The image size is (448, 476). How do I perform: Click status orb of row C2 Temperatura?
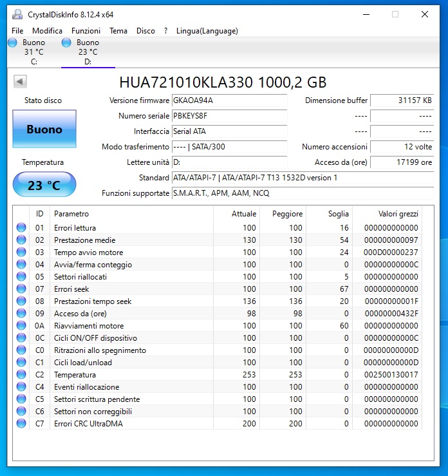21,375
